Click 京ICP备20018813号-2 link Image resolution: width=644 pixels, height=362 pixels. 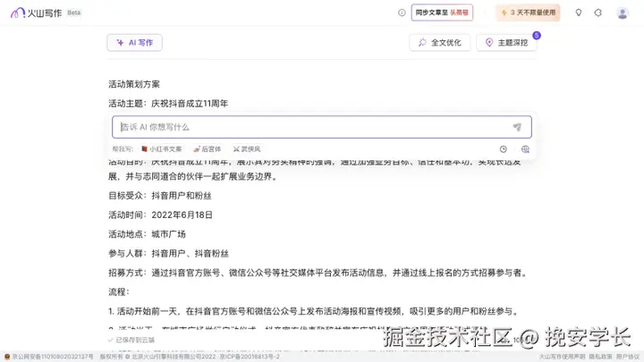[x=250, y=357]
